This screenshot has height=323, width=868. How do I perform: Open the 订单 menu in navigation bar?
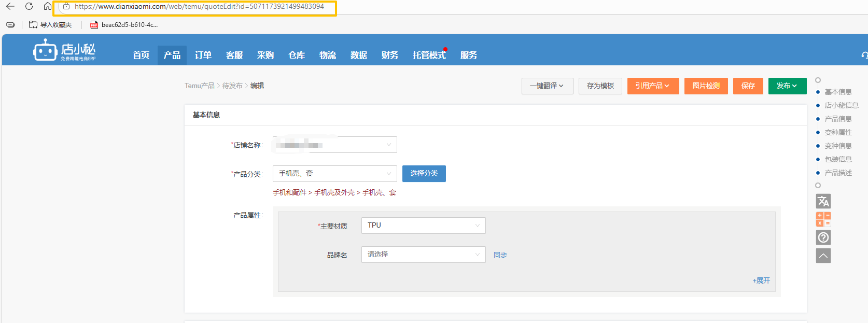tap(203, 55)
